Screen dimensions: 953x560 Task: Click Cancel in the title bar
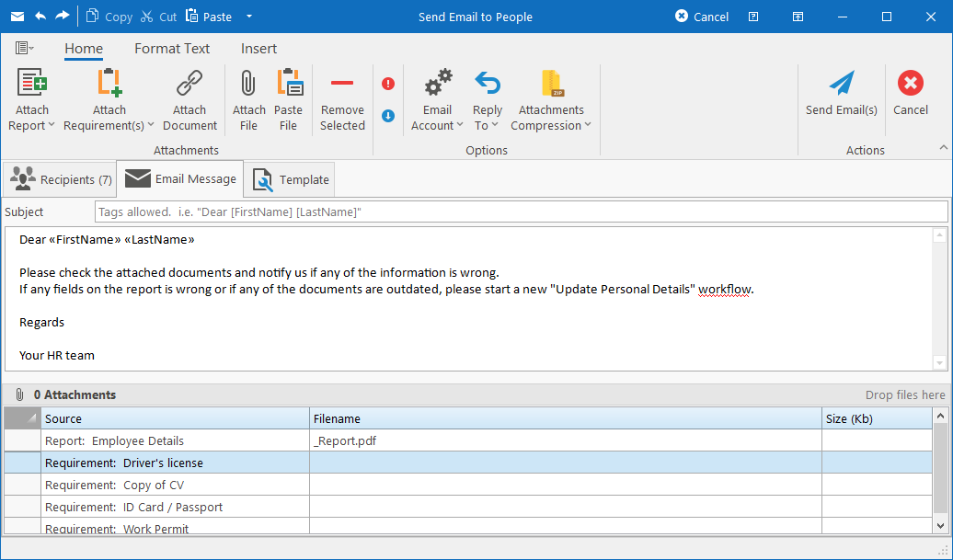coord(702,17)
